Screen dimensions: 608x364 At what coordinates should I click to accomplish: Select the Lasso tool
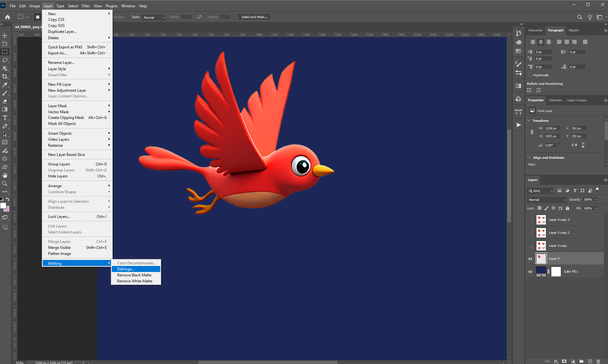point(5,60)
